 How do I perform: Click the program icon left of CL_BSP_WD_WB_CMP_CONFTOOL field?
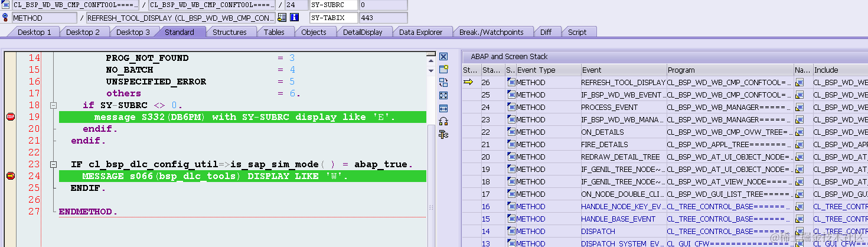click(6, 5)
